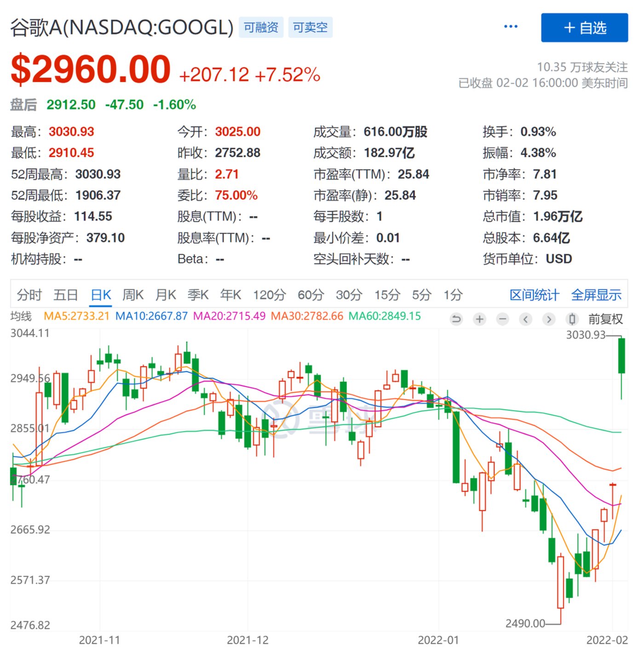Zoom out the chart with minus icon
Viewport: 644px width, 651px height.
point(503,319)
